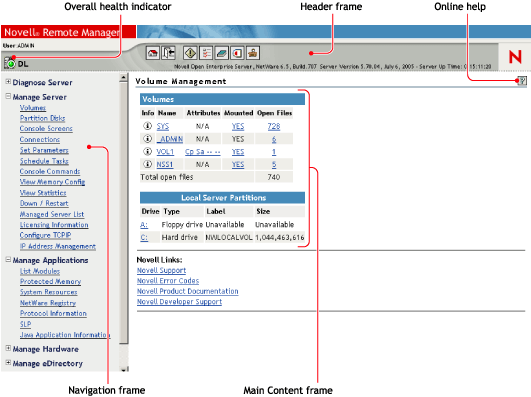Open drive C: link
Screen dimensions: 531x397
(x=144, y=237)
